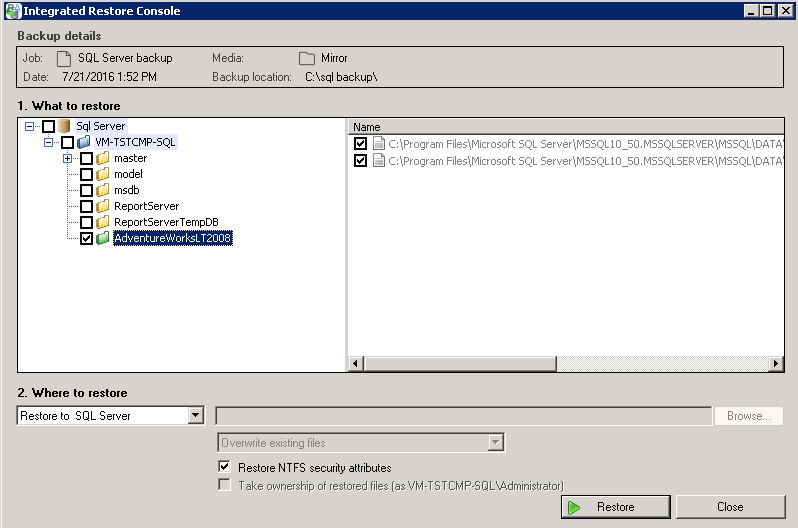
Task: Click the SQL Server backup job document icon
Action: click(x=64, y=59)
